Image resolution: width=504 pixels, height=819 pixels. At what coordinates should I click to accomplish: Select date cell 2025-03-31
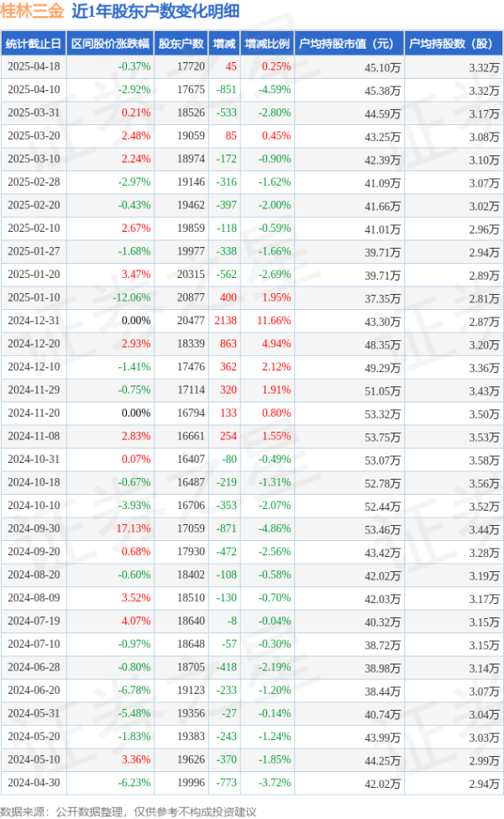click(34, 113)
